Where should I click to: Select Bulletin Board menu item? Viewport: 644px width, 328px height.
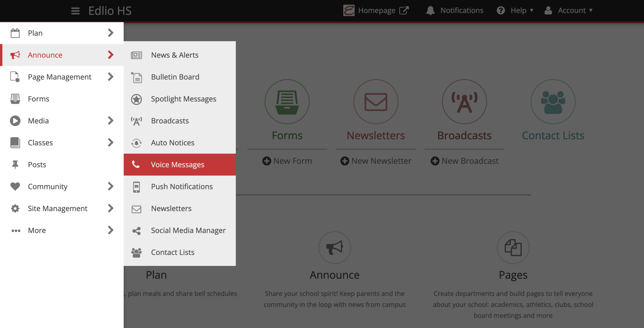[180, 77]
